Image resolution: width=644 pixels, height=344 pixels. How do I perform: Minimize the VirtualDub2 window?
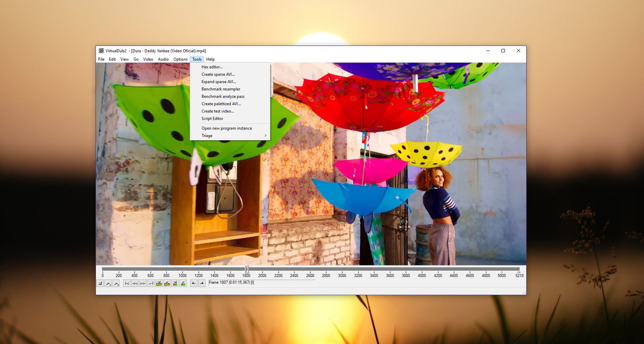[x=488, y=51]
